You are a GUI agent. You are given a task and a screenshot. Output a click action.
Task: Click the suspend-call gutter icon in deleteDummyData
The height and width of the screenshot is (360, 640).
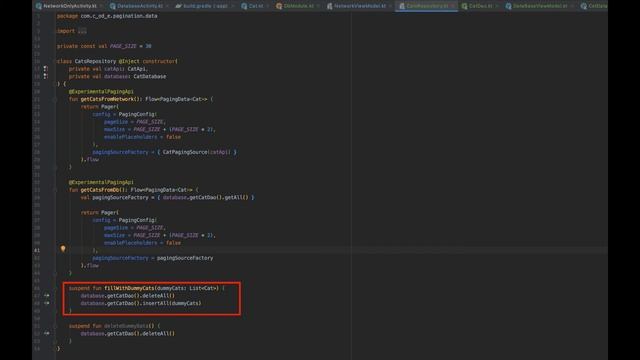[47, 333]
